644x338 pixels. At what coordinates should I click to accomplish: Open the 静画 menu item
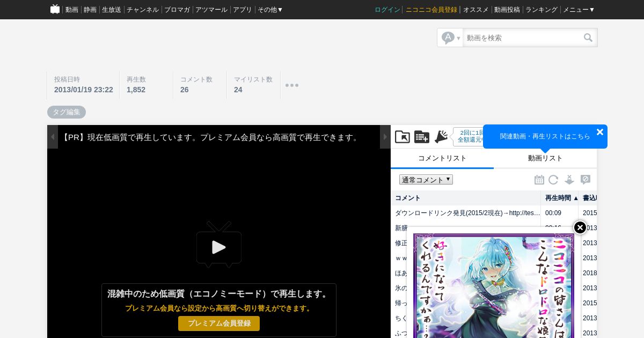click(x=90, y=10)
